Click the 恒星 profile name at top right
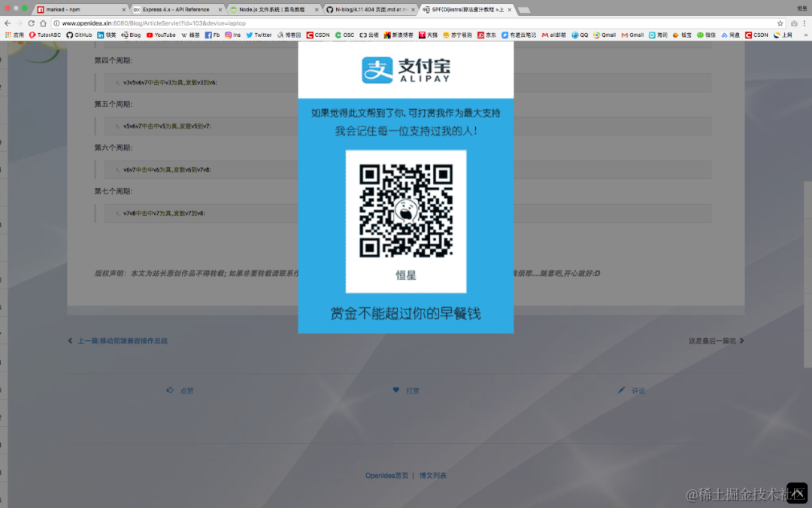Viewport: 812px width, 508px height. click(x=801, y=8)
